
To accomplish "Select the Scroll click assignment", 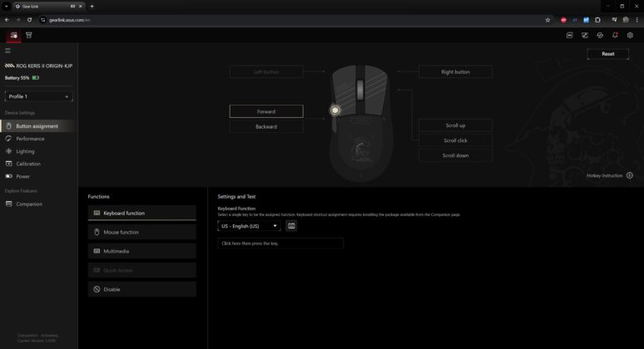I will (455, 140).
